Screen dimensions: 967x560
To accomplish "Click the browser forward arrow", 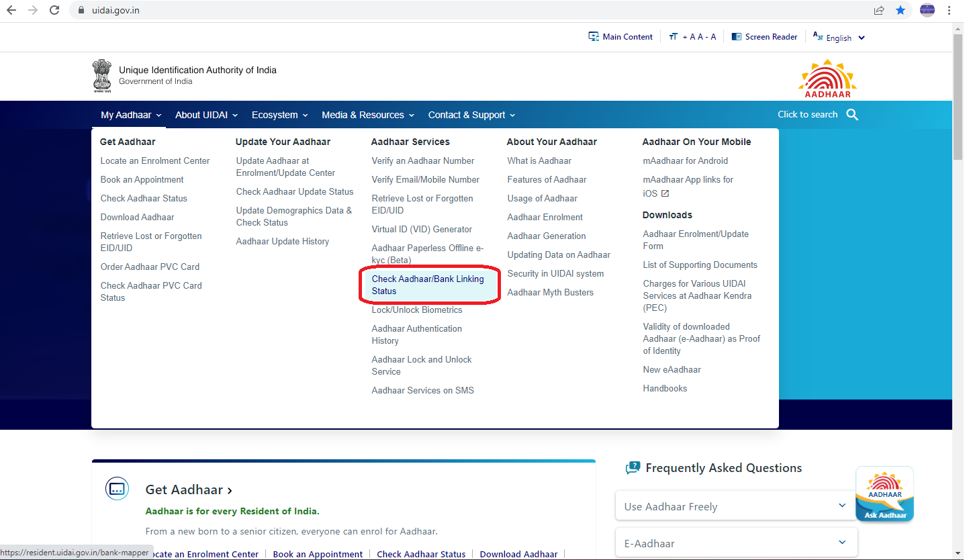I will [x=33, y=10].
